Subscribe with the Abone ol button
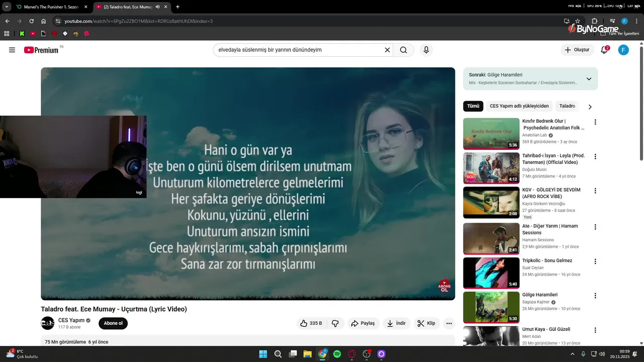The width and height of the screenshot is (644, 362). [x=113, y=323]
